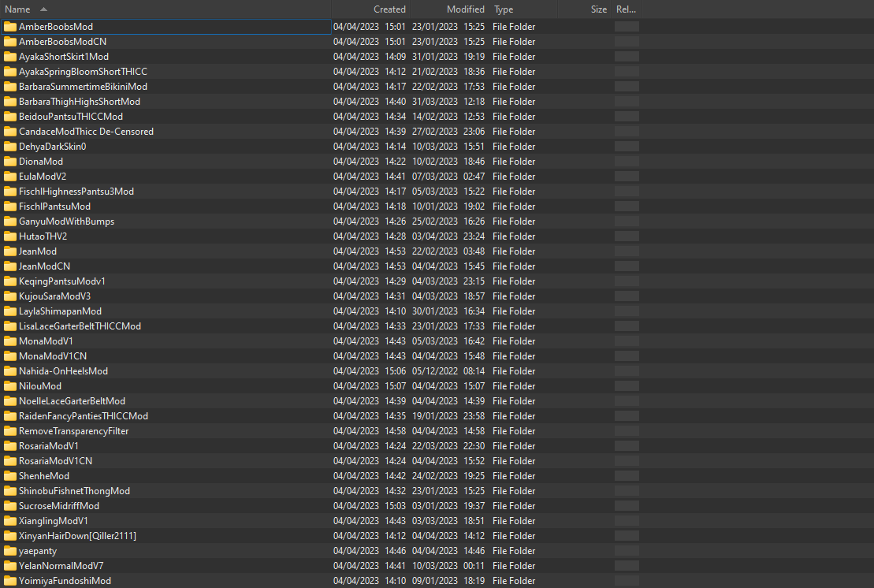Sort by the Type column header

504,9
